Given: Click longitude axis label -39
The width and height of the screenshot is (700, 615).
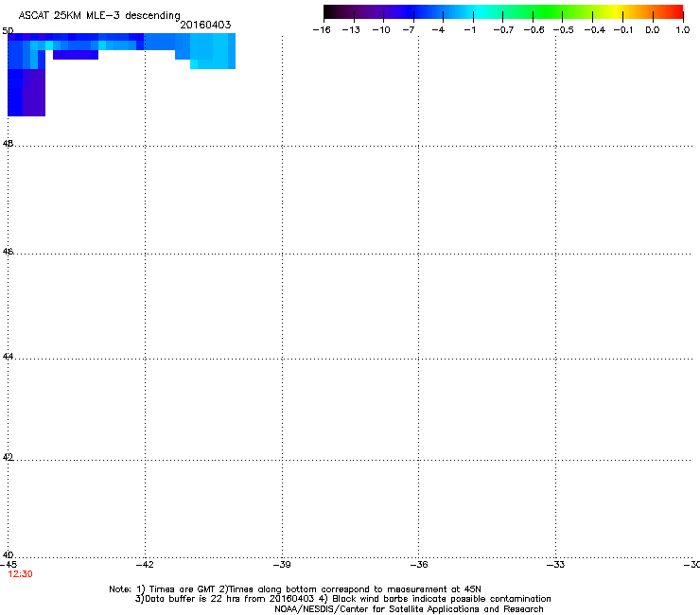Looking at the screenshot, I should 282,565.
